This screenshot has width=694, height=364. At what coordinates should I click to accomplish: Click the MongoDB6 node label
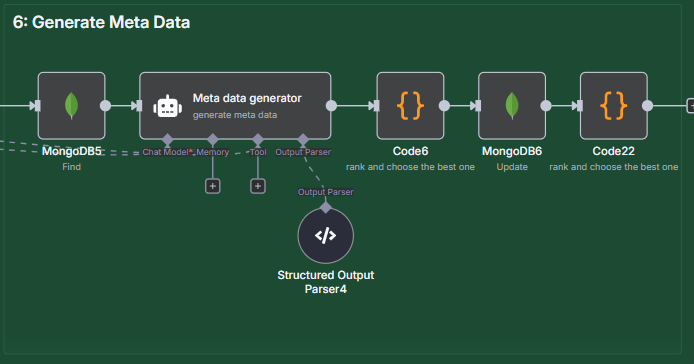pyautogui.click(x=512, y=151)
